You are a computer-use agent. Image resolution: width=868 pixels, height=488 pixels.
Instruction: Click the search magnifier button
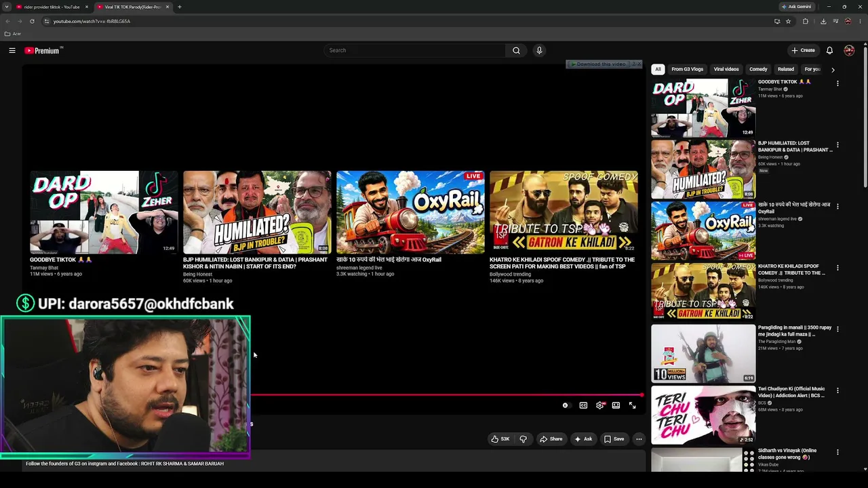click(x=516, y=50)
